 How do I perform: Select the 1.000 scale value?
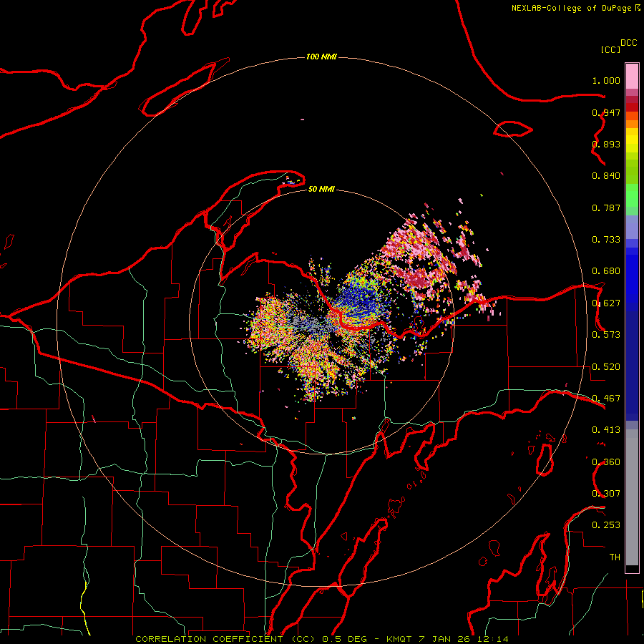tap(606, 80)
